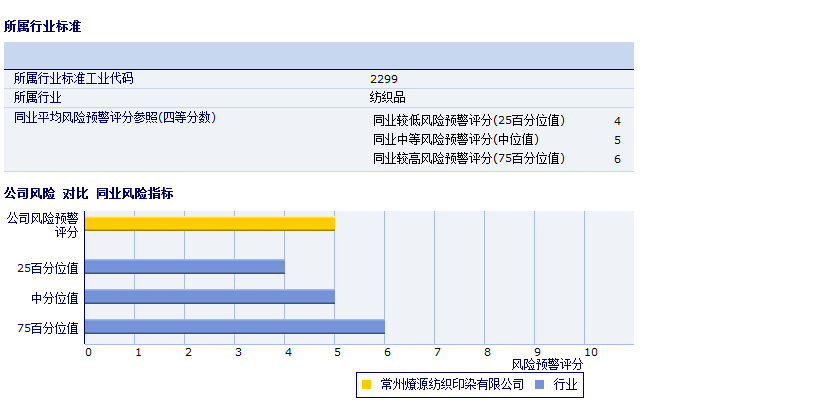The image size is (825, 413).
Task: Click the blue 75百分位值 bar
Action: tap(234, 327)
